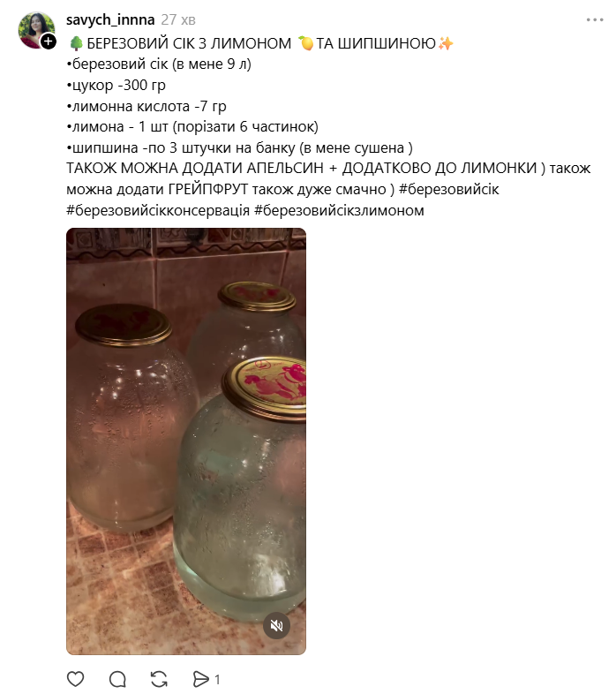The image size is (616, 694).
Task: Repost using the circular arrows icon
Action: point(159,679)
